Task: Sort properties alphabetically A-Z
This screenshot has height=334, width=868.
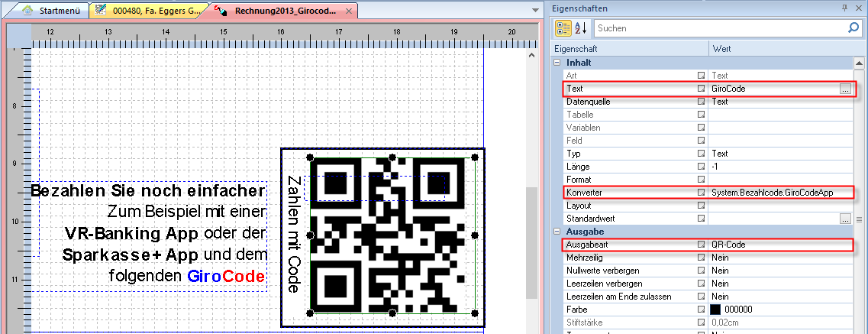Action: (x=580, y=28)
